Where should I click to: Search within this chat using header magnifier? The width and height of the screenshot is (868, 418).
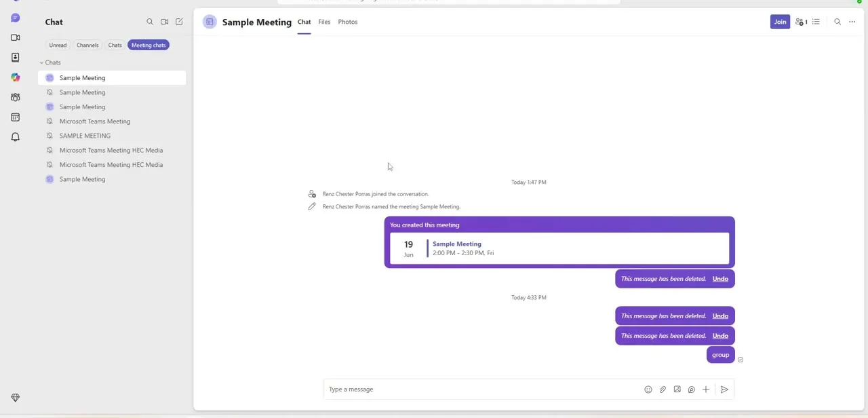coord(837,22)
